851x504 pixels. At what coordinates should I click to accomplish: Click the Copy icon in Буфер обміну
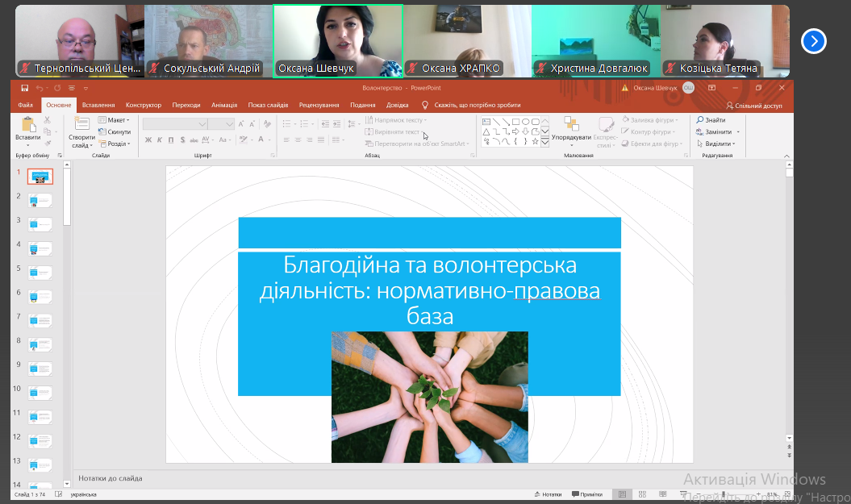click(48, 131)
